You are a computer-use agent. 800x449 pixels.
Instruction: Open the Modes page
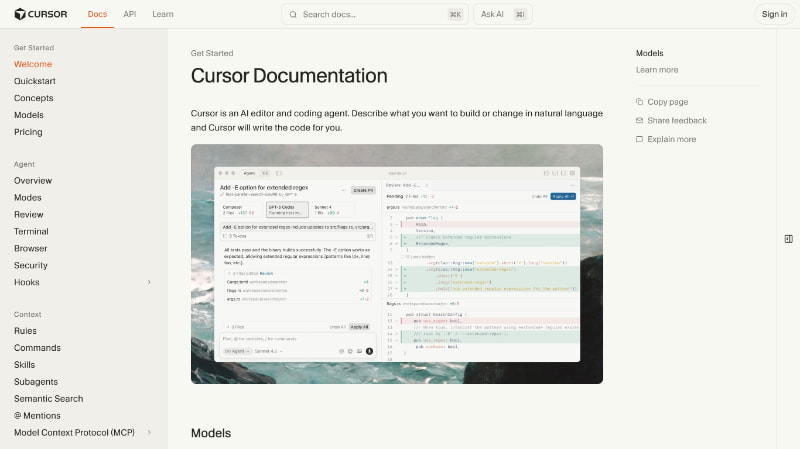click(x=28, y=197)
